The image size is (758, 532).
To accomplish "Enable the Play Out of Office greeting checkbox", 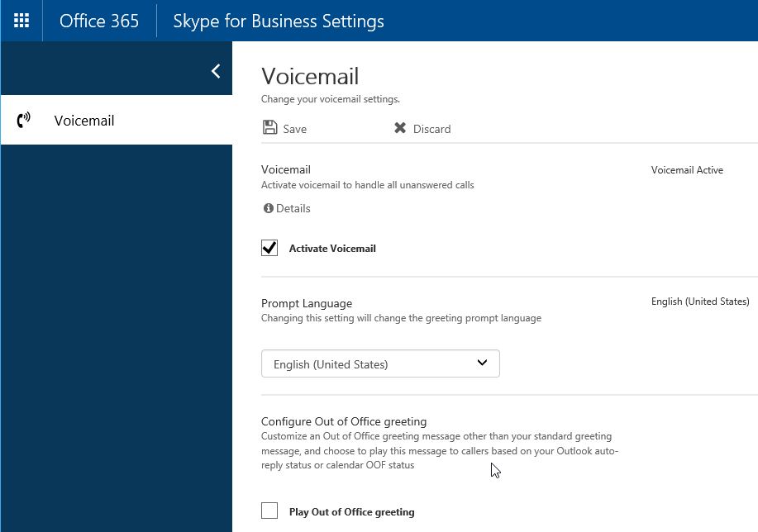I will click(269, 511).
